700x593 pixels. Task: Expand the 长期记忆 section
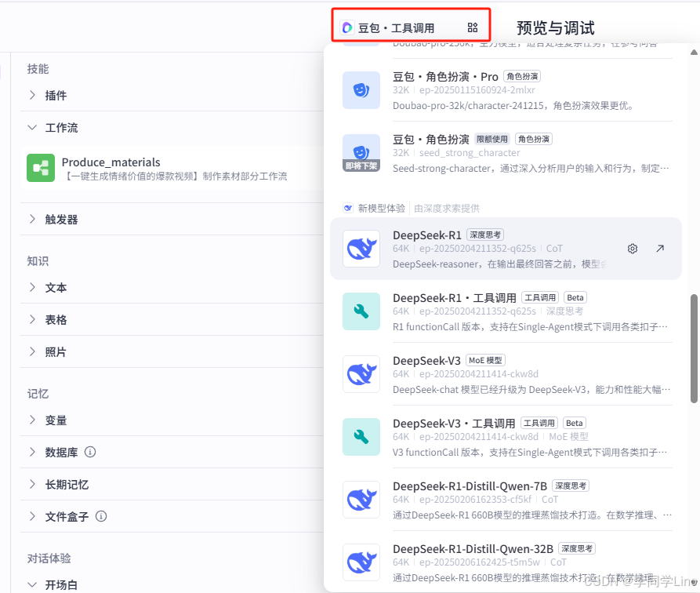[32, 485]
